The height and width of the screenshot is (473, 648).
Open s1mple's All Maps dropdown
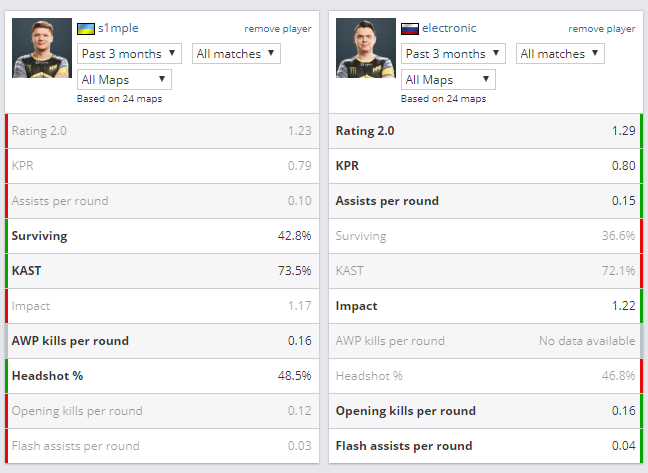pyautogui.click(x=124, y=79)
